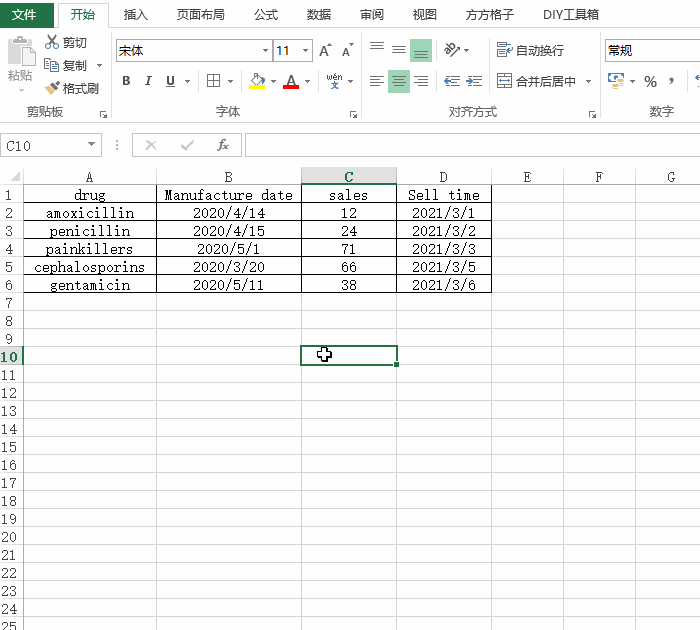This screenshot has height=630, width=700.
Task: Click the middle align icon
Action: click(399, 50)
